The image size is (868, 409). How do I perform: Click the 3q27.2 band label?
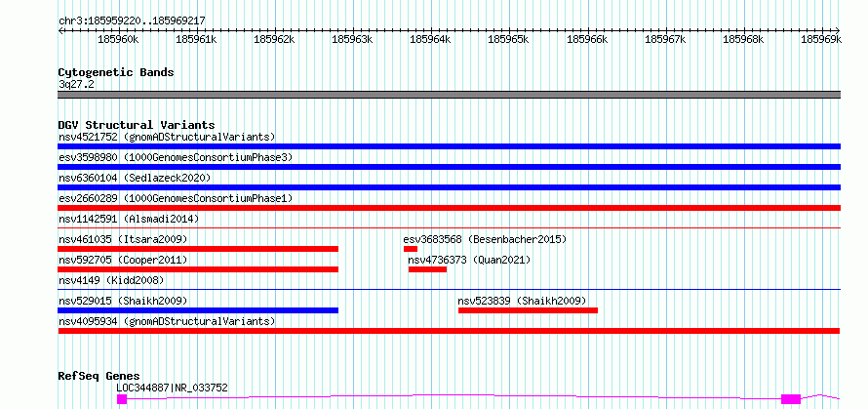pyautogui.click(x=76, y=84)
